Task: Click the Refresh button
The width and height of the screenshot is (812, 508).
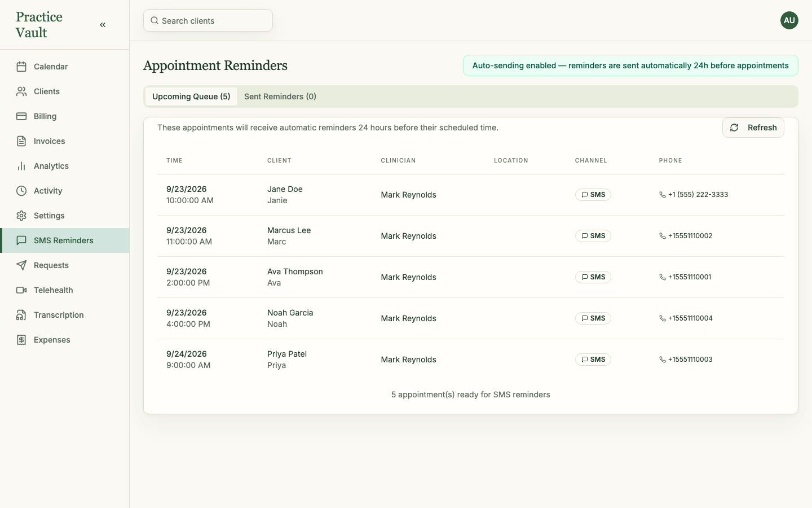Action: tap(753, 128)
